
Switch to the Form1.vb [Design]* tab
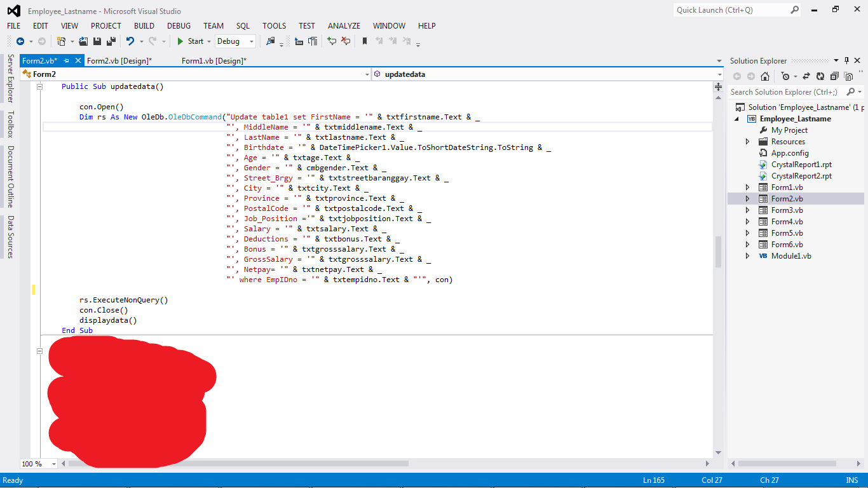click(214, 60)
